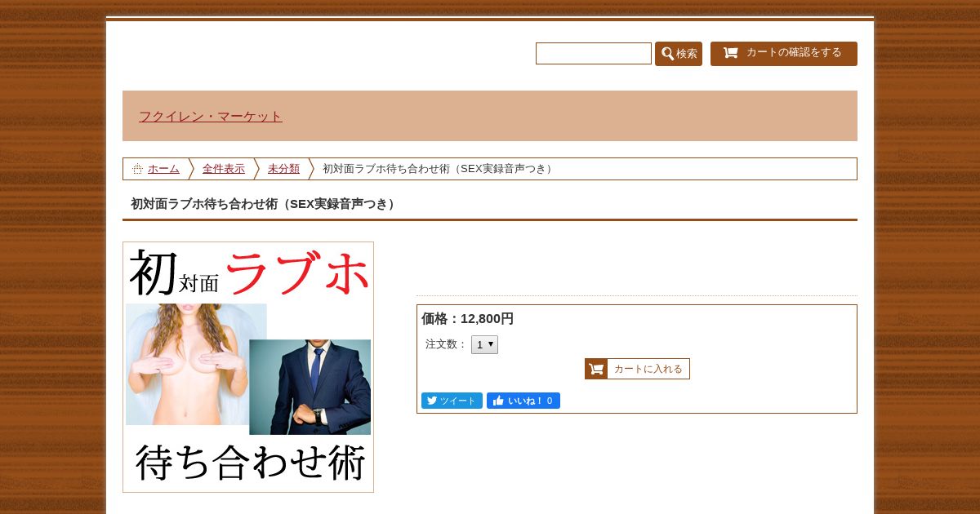Click the price text 12,800円

point(487,319)
